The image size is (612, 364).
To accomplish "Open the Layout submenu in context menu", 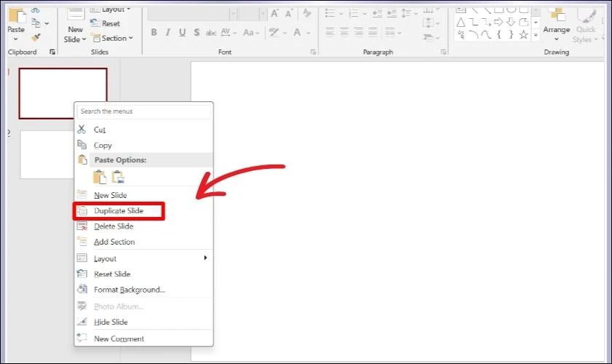I will [x=144, y=258].
